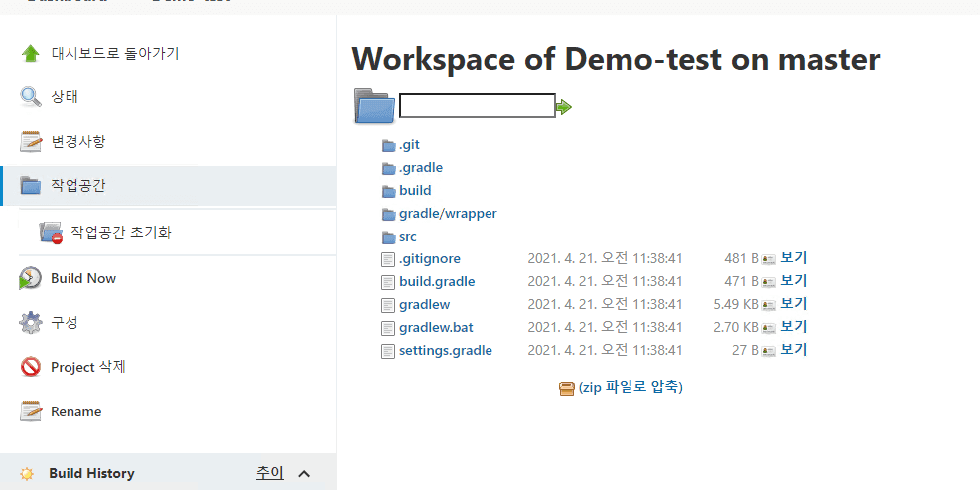The width and height of the screenshot is (980, 490).
Task: Download workspace via zip 파일로 압축 link
Action: coord(630,387)
